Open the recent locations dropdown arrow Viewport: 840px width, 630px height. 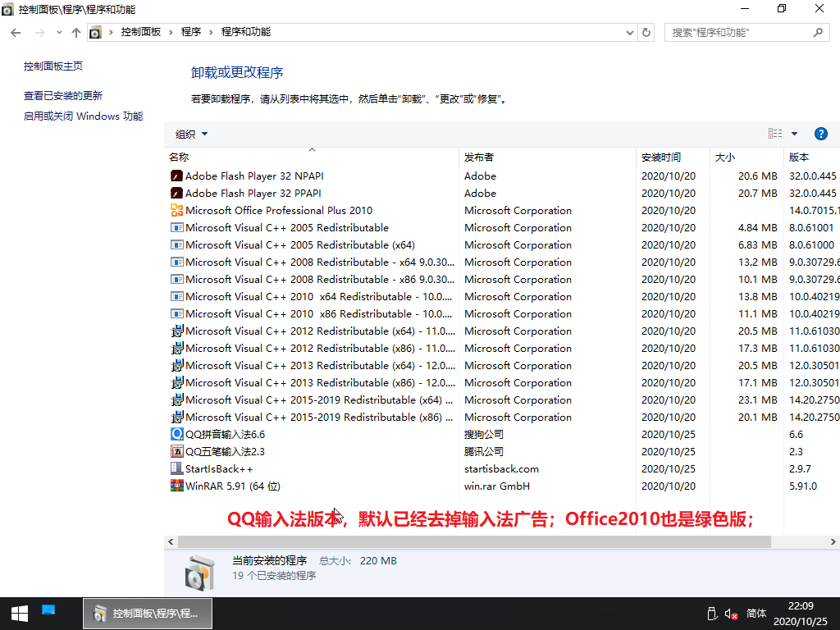click(x=59, y=33)
